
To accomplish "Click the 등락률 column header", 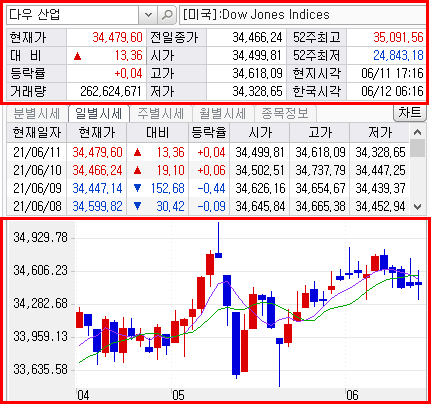I will (x=209, y=133).
